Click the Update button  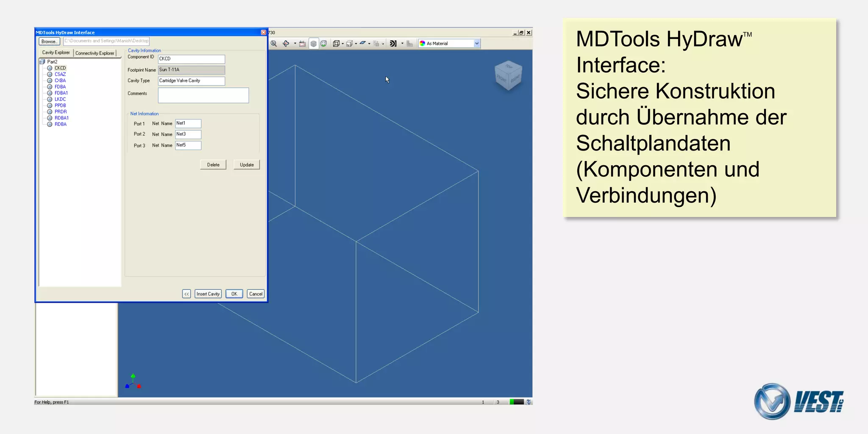pos(247,165)
